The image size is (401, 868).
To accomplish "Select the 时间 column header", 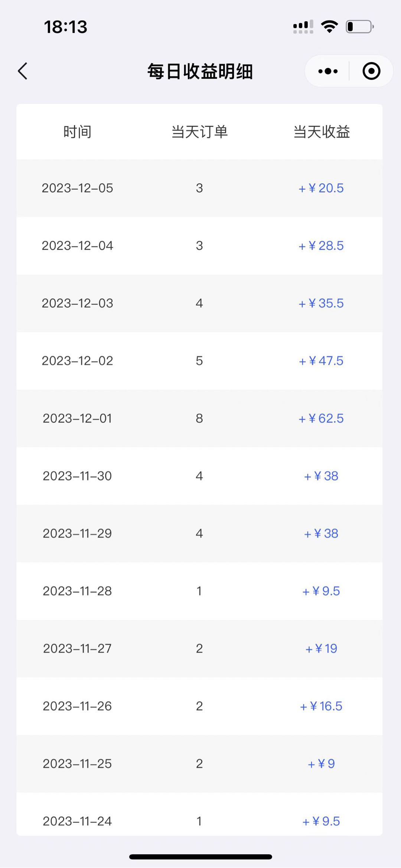I will pos(77,132).
